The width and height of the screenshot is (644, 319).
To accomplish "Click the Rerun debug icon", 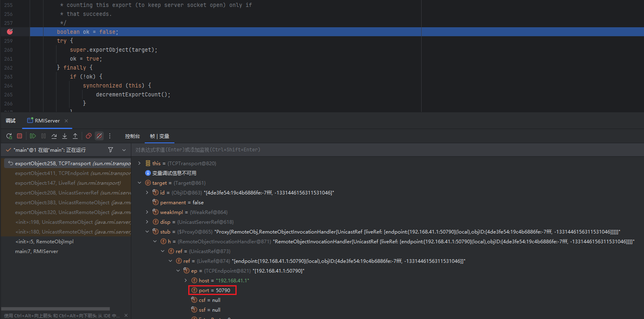I will 9,136.
